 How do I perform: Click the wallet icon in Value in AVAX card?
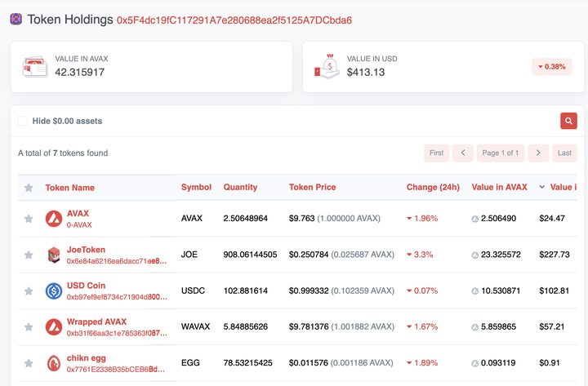tap(35, 67)
